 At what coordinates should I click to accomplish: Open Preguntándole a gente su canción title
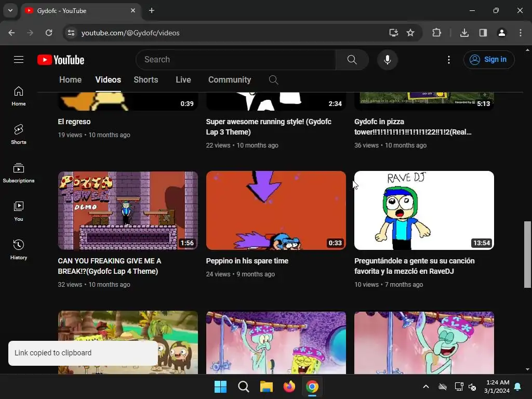point(414,266)
